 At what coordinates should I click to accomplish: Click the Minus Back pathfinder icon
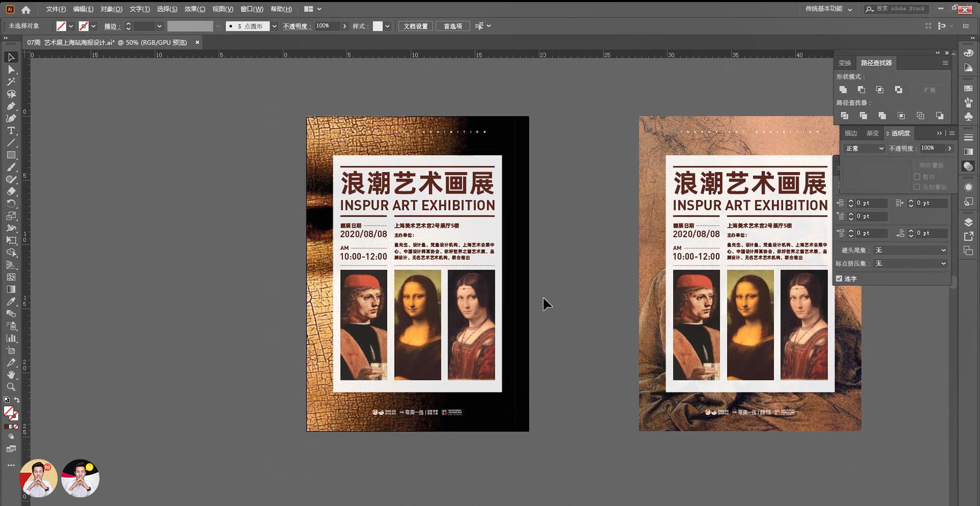[x=940, y=116]
